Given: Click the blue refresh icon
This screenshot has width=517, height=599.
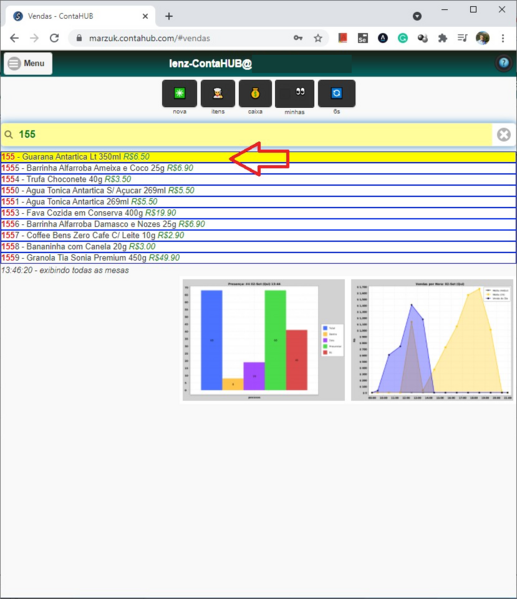Looking at the screenshot, I should [336, 93].
